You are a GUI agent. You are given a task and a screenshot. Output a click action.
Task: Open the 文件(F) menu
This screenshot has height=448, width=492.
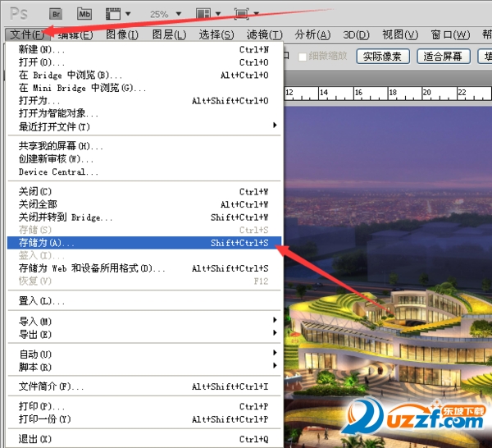(x=28, y=34)
